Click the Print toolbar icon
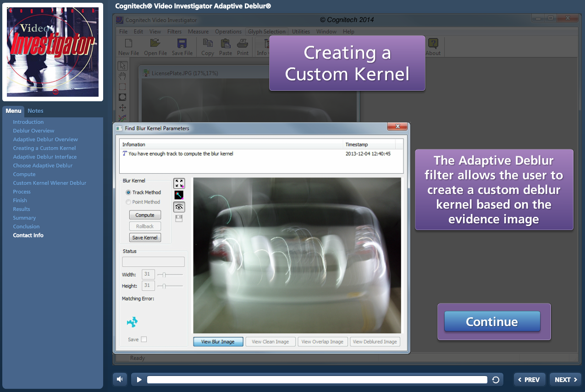The height and width of the screenshot is (392, 585). point(243,44)
